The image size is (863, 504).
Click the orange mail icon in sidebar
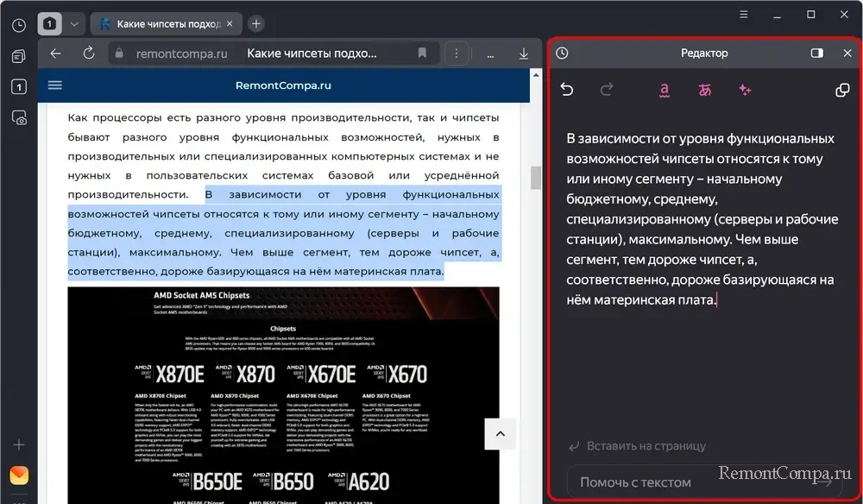pyautogui.click(x=18, y=476)
